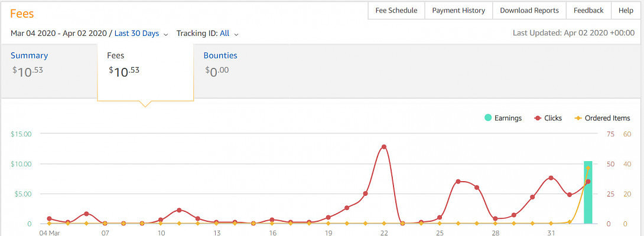Toggle the Clicks legend series
Viewport: 644px width, 236px height.
point(548,118)
